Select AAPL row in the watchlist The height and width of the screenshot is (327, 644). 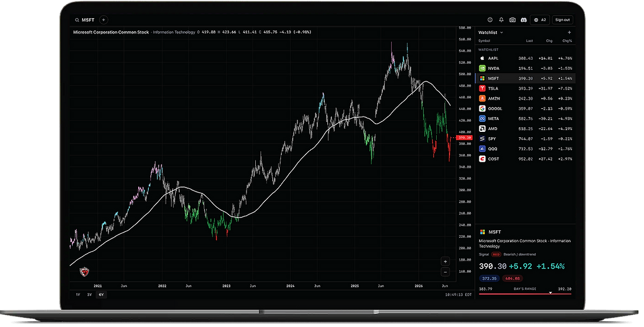525,59
